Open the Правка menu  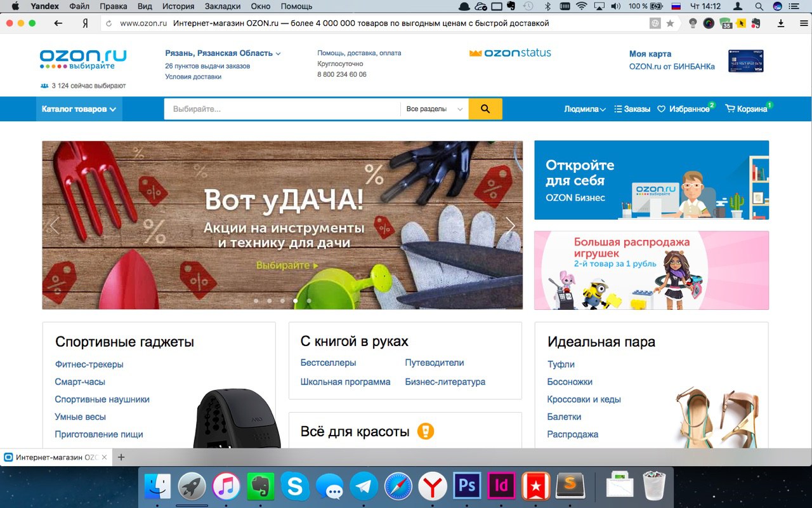114,6
